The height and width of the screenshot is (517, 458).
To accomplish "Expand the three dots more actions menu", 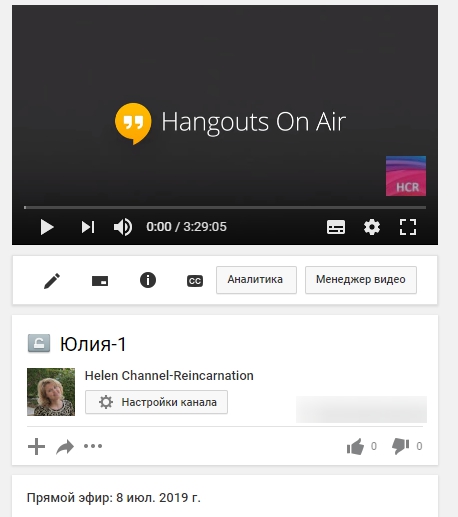I will pyautogui.click(x=93, y=446).
